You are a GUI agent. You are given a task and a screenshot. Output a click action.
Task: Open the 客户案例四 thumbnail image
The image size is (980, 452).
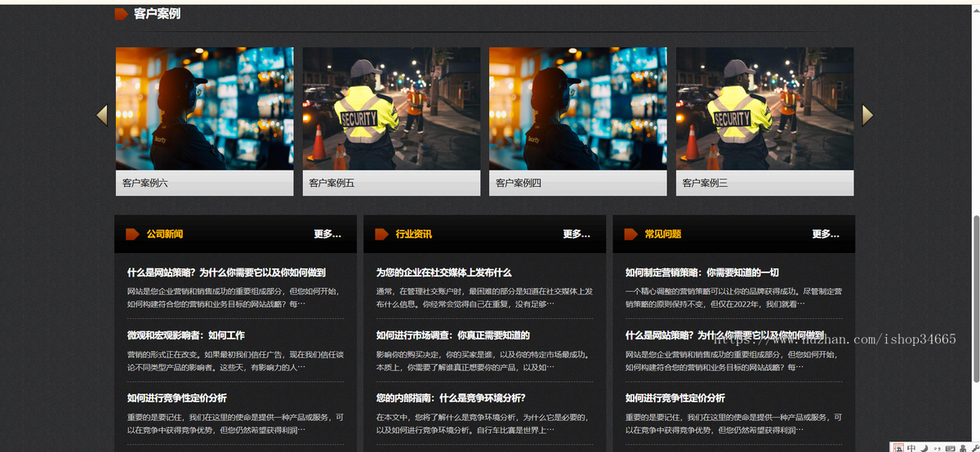click(x=578, y=109)
